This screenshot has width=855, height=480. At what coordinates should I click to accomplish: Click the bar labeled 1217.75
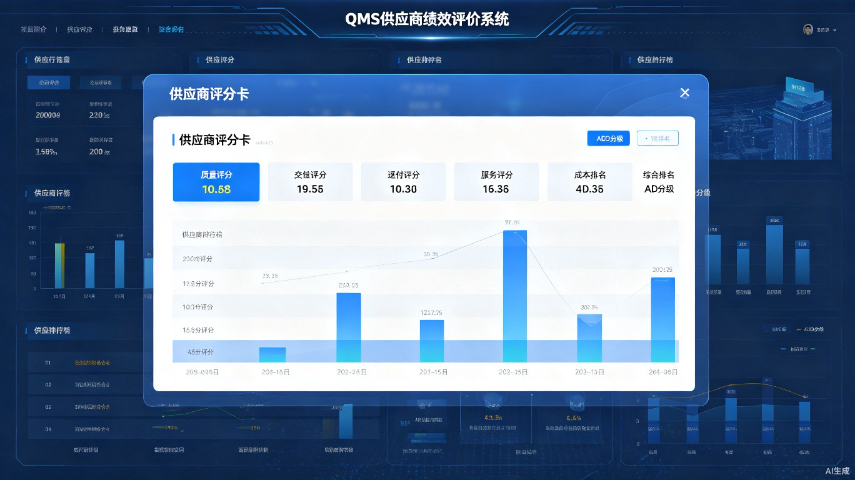click(431, 341)
